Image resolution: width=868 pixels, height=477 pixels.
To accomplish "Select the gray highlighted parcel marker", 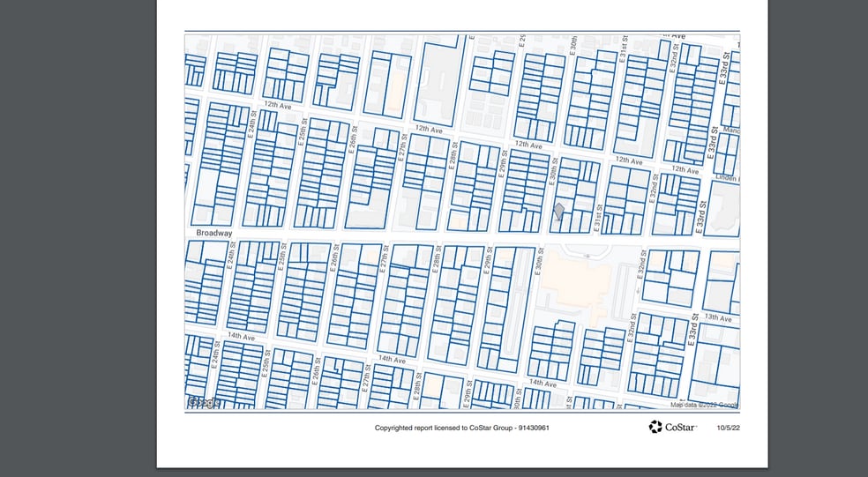I will click(557, 211).
